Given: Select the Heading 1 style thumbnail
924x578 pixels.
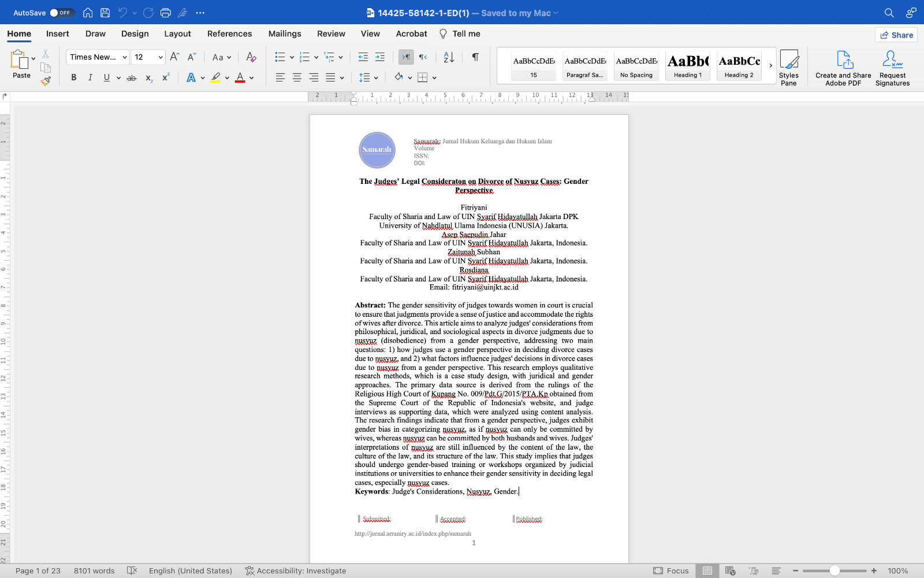Looking at the screenshot, I should tap(688, 65).
